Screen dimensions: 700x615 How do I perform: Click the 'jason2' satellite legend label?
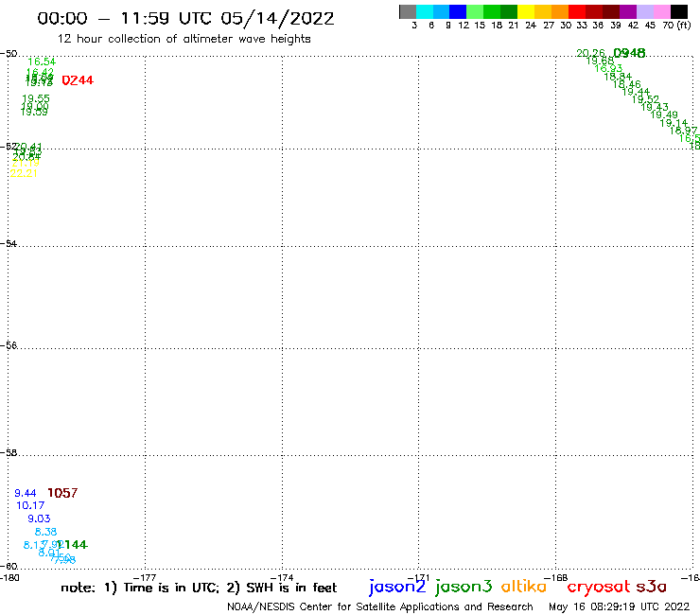[397, 587]
